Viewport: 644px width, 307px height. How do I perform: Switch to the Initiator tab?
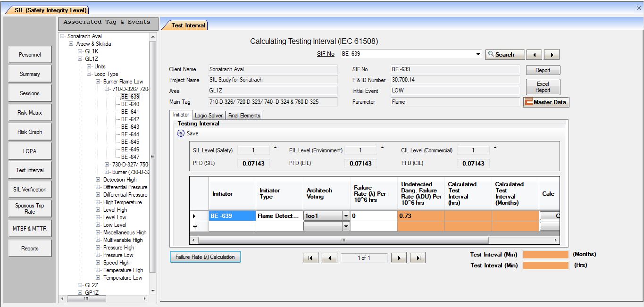(x=181, y=115)
